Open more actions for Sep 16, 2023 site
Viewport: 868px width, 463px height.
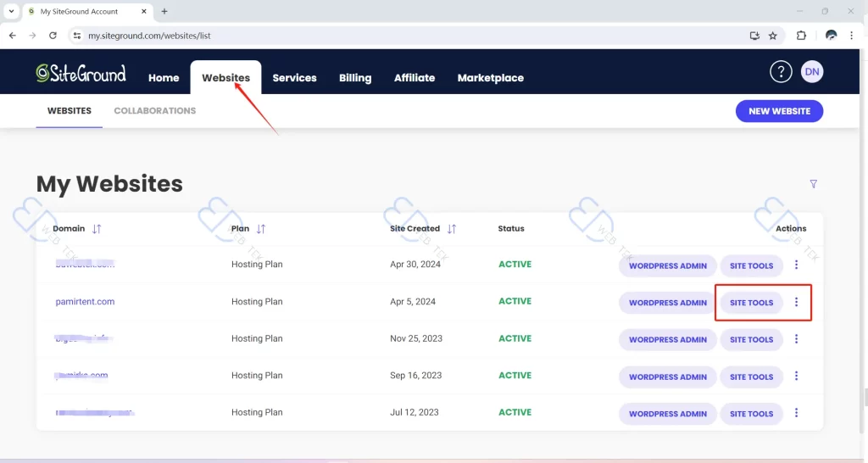(x=796, y=376)
